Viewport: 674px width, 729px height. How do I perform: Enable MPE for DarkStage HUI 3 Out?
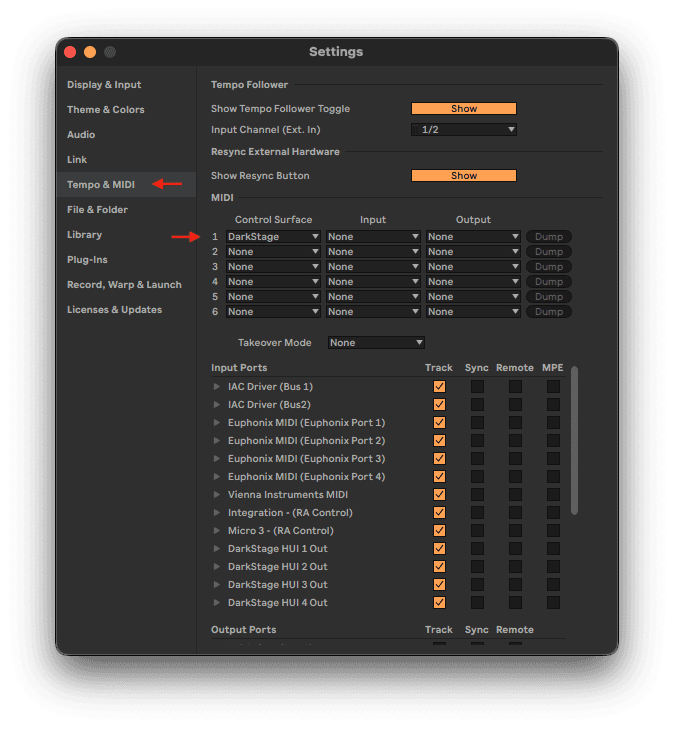click(x=553, y=584)
